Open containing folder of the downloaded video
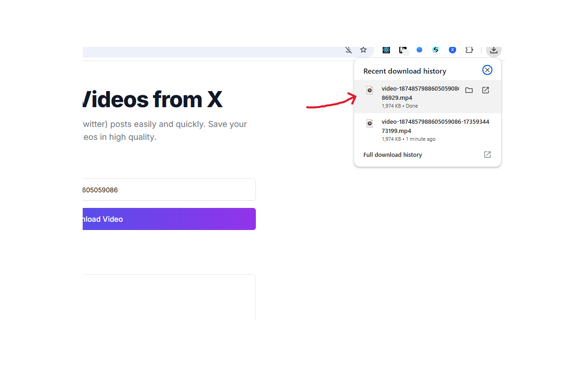Screen dimensions: 588x368 coord(469,90)
